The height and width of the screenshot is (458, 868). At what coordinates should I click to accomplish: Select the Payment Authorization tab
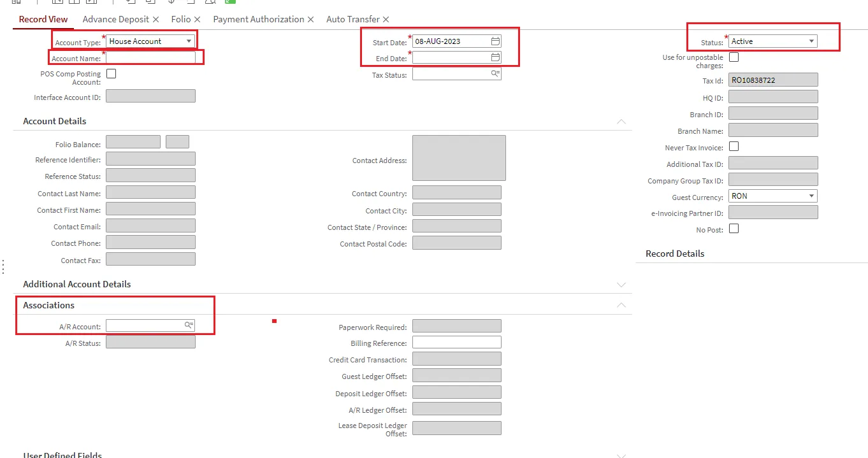259,20
